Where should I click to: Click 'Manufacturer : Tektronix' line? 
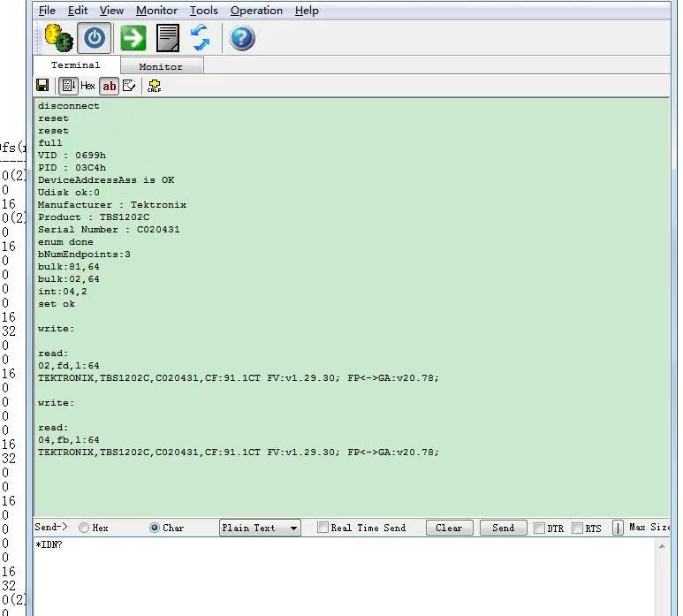112,205
